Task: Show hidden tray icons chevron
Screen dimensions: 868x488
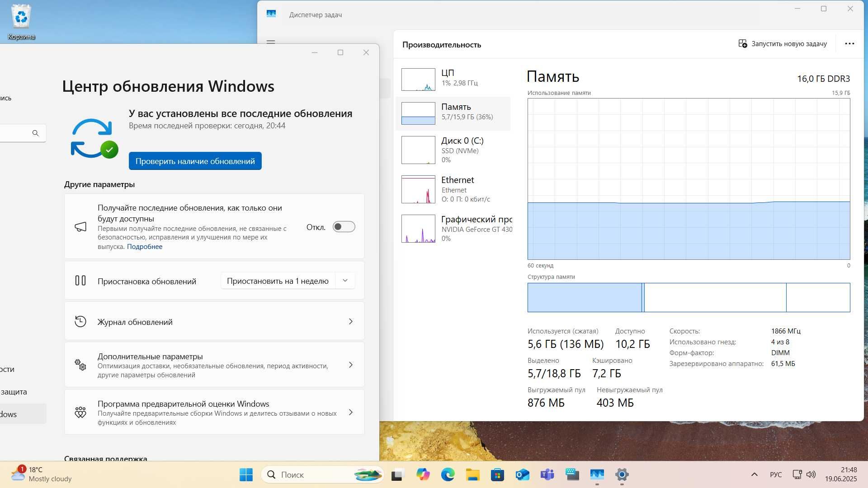Action: 754,474
